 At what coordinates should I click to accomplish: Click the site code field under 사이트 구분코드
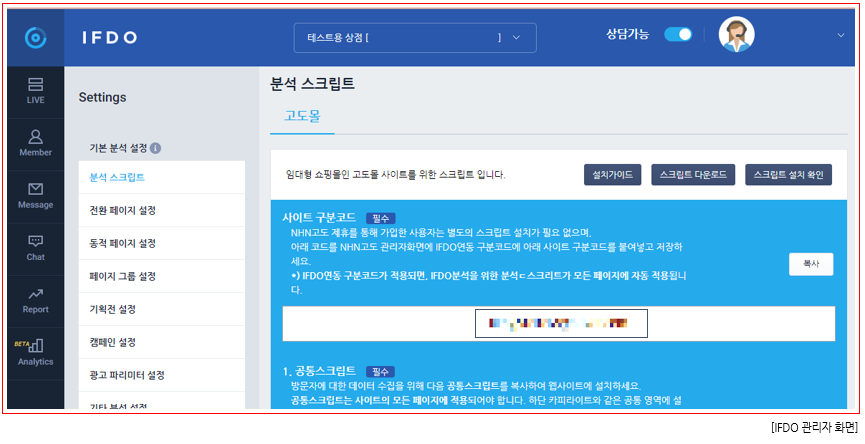click(561, 323)
